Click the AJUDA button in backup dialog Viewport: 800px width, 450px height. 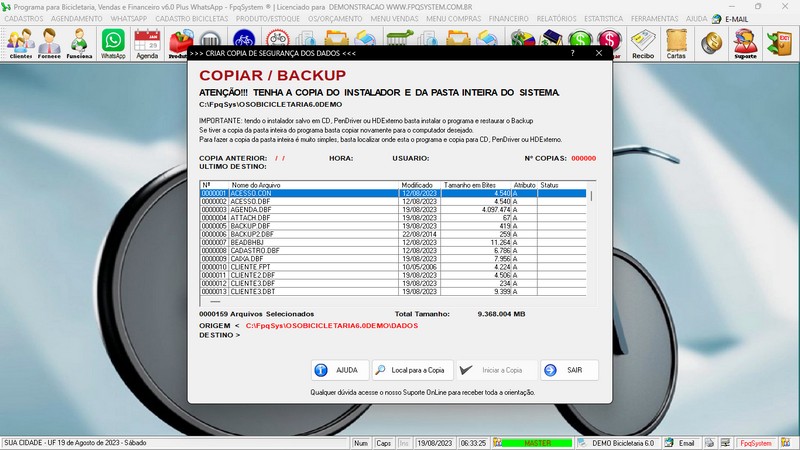[340, 370]
